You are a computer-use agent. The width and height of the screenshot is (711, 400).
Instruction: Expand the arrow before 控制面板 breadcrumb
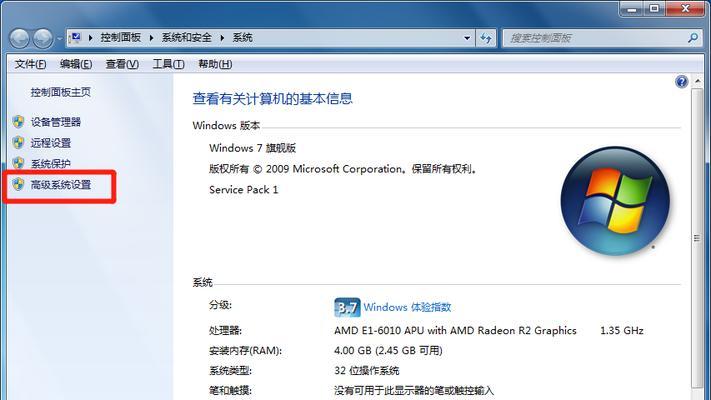91,38
